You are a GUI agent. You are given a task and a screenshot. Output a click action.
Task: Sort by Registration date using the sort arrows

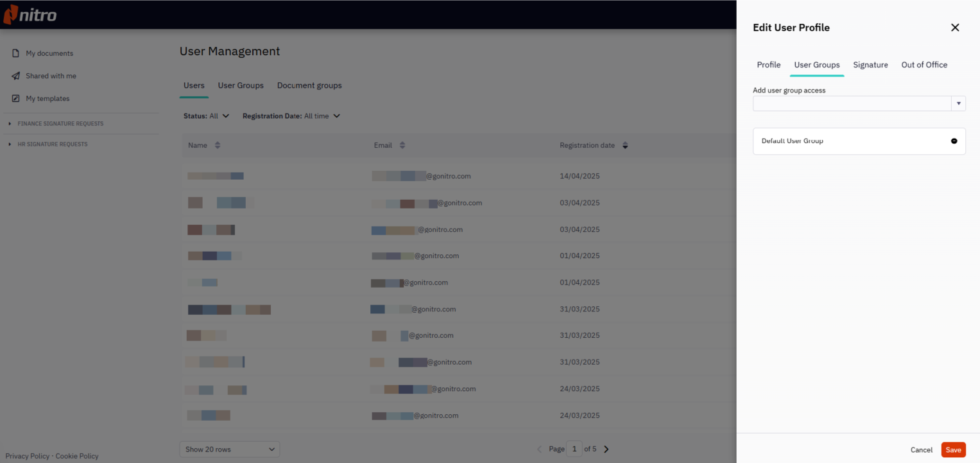tap(624, 145)
